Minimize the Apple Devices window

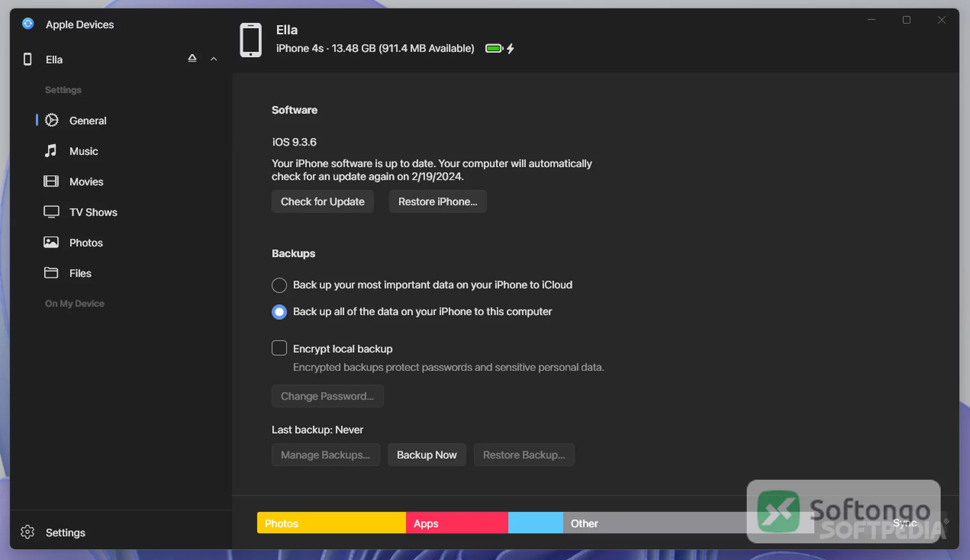(871, 20)
